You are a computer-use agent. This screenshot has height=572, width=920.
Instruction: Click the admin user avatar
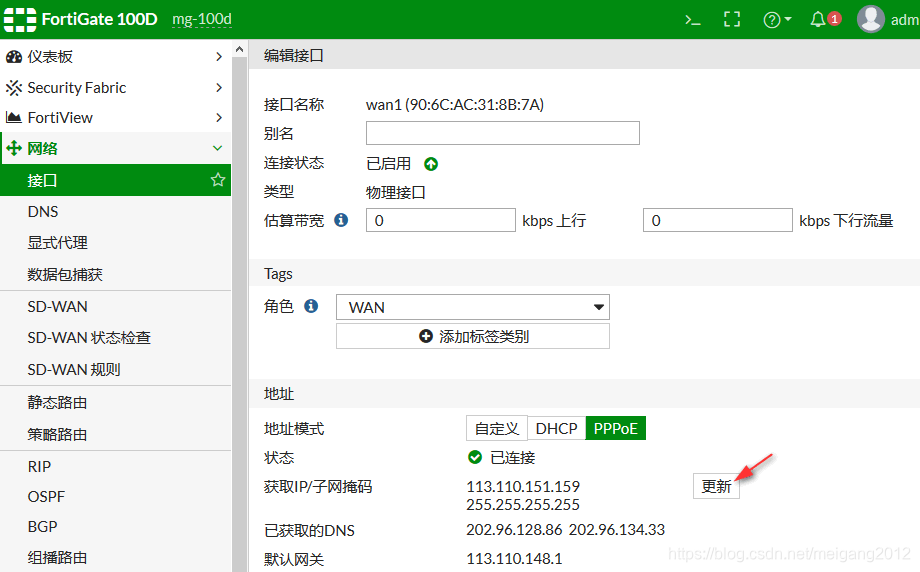tap(871, 19)
